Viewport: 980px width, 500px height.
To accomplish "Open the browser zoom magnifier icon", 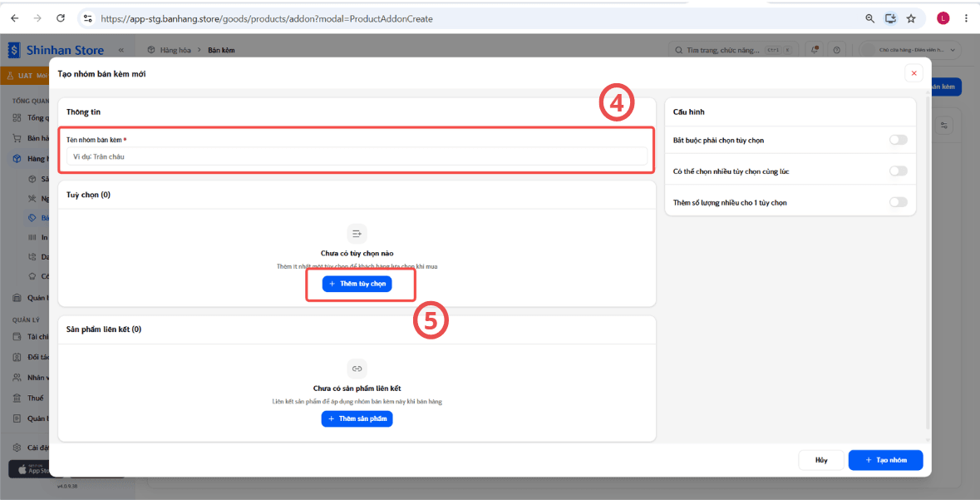I will [x=869, y=19].
